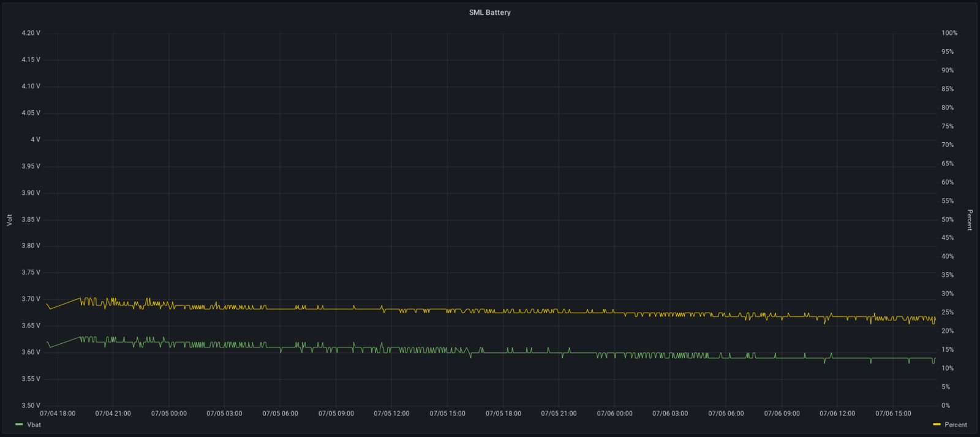This screenshot has height=437, width=980.
Task: Click the rotated Percent axis title on the right
Action: (x=970, y=219)
